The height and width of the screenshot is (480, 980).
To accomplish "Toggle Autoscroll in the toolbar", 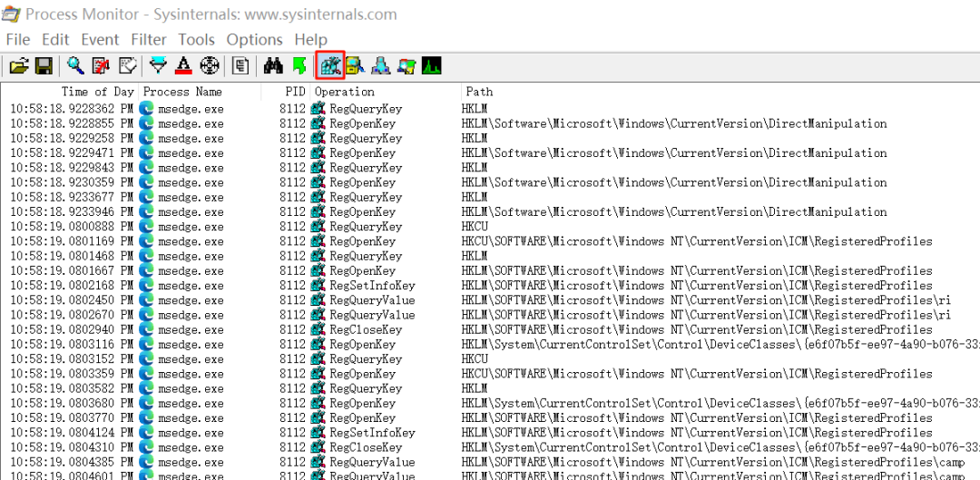I will (x=101, y=65).
